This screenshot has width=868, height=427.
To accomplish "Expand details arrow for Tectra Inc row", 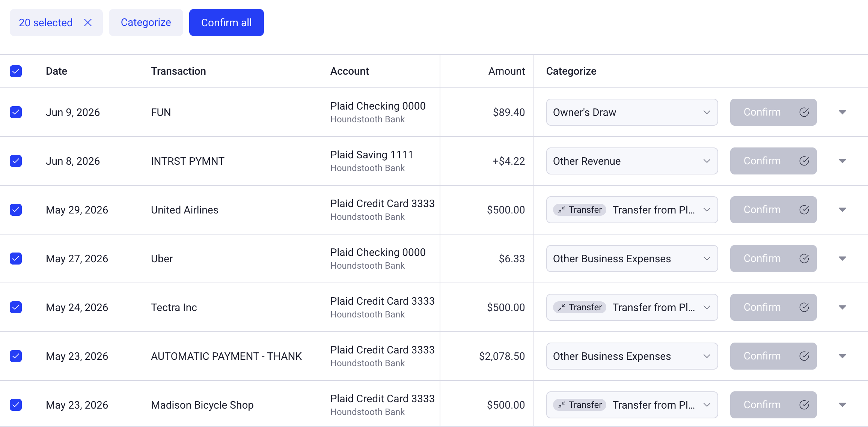I will pos(842,307).
